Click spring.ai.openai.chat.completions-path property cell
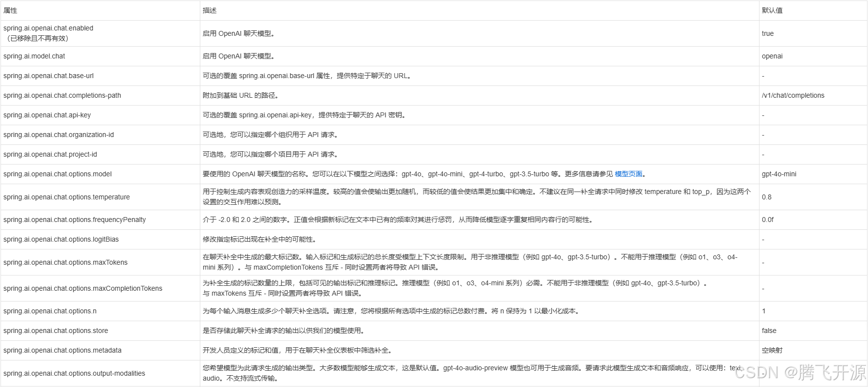This screenshot has width=868, height=387. 100,95
